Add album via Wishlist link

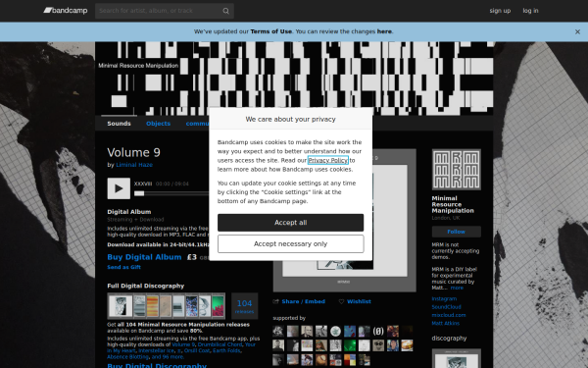point(359,301)
